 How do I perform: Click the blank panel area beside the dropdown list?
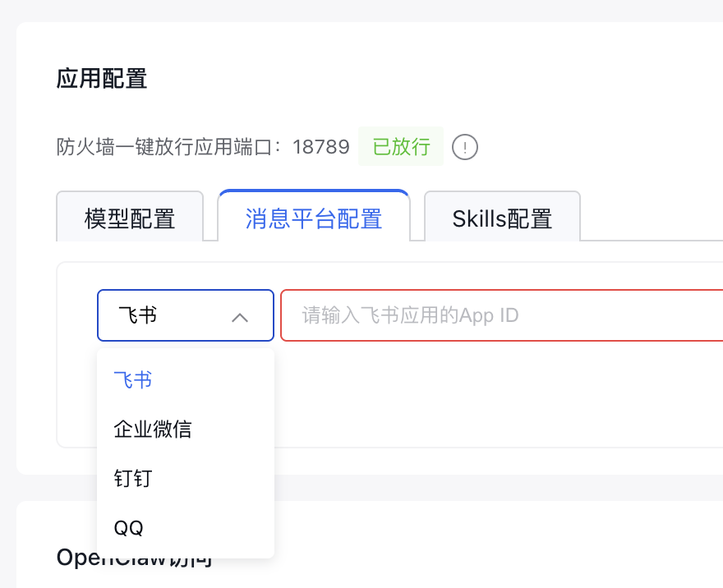[493, 394]
